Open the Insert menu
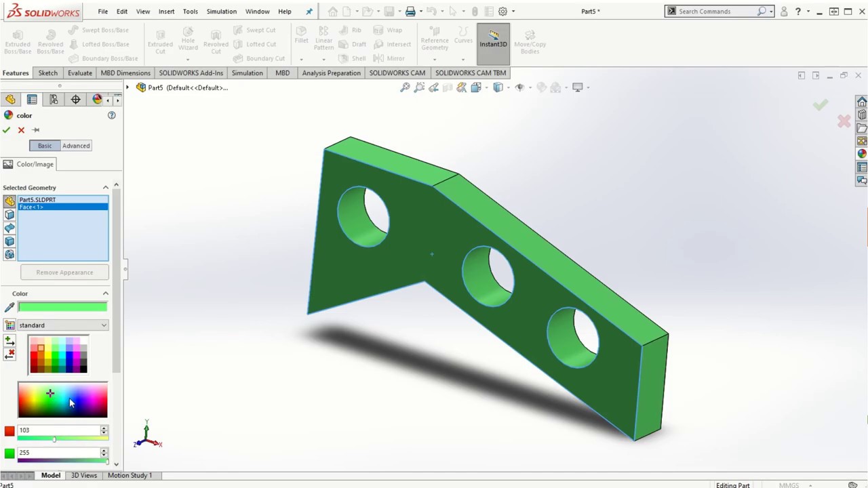This screenshot has width=868, height=488. click(166, 12)
